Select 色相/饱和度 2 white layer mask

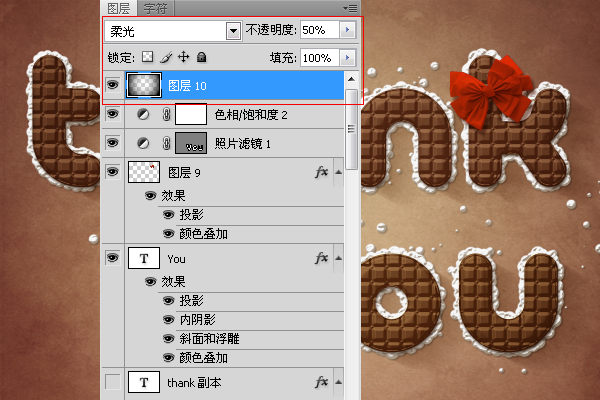[191, 114]
